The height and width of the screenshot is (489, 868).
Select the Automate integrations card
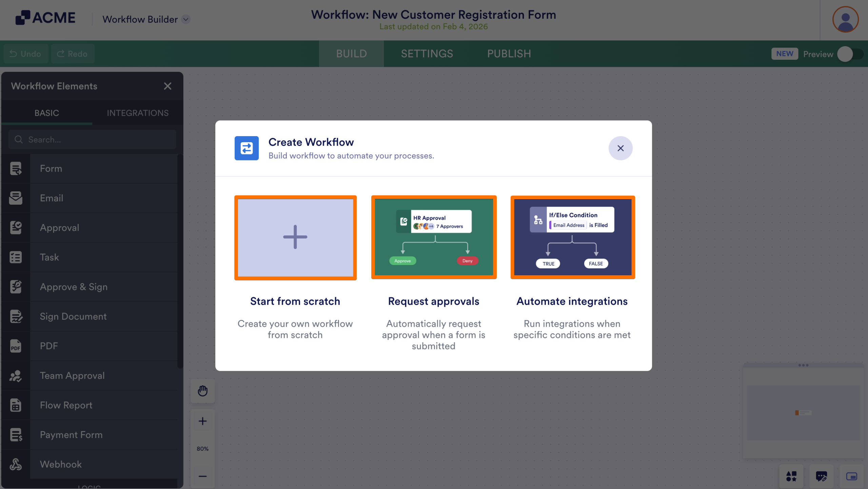tap(572, 237)
